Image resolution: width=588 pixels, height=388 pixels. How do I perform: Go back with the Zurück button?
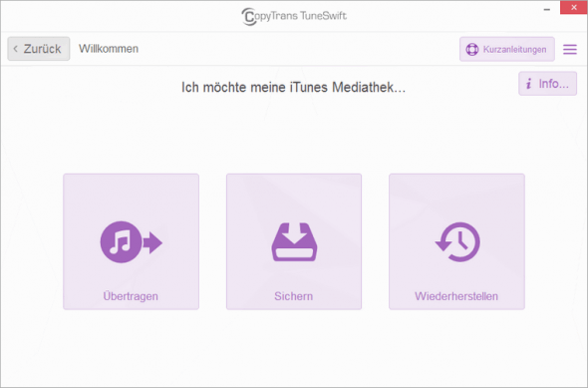(39, 49)
